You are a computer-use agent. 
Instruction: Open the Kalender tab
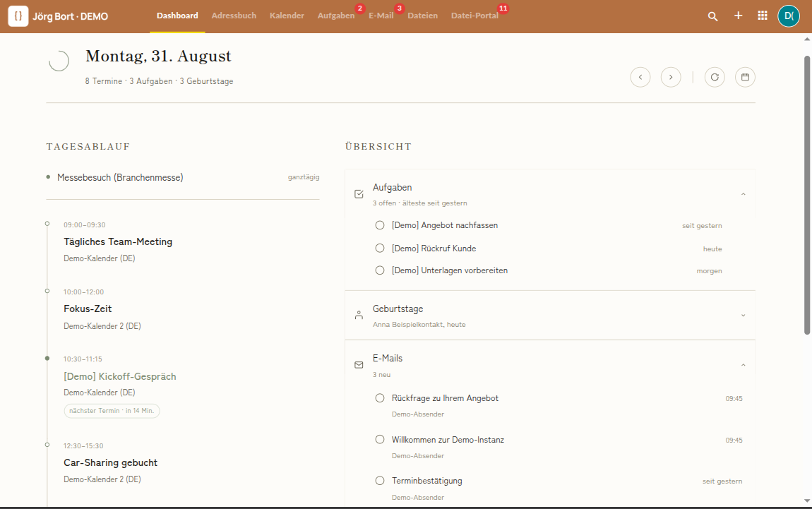287,16
